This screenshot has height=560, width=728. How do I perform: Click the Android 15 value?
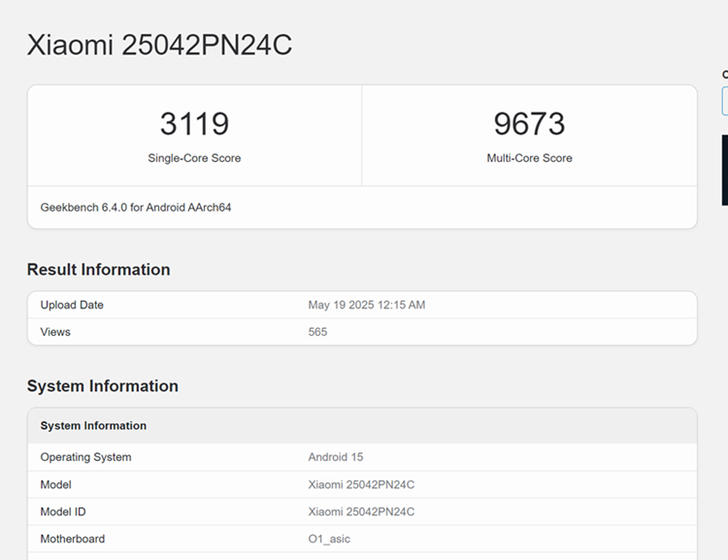[335, 457]
